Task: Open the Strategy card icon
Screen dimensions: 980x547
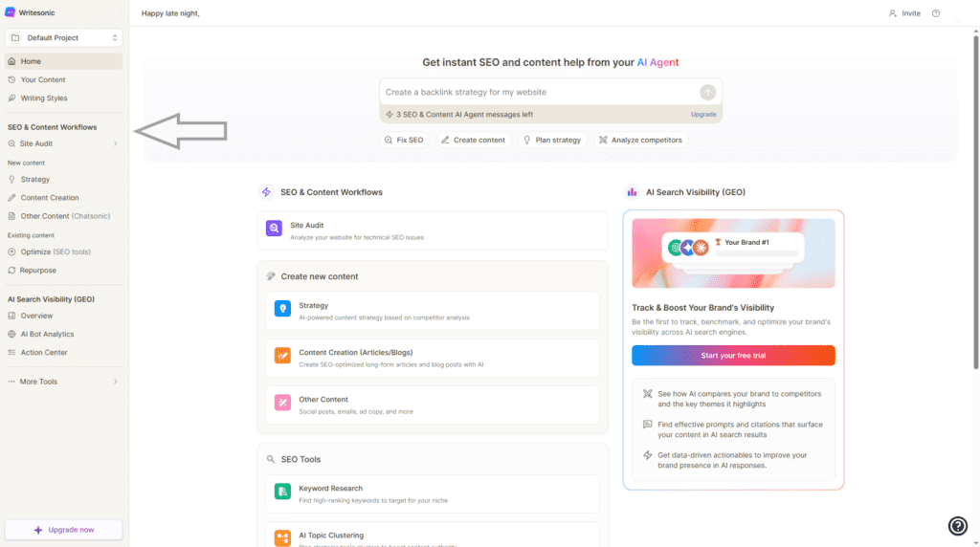Action: (282, 309)
